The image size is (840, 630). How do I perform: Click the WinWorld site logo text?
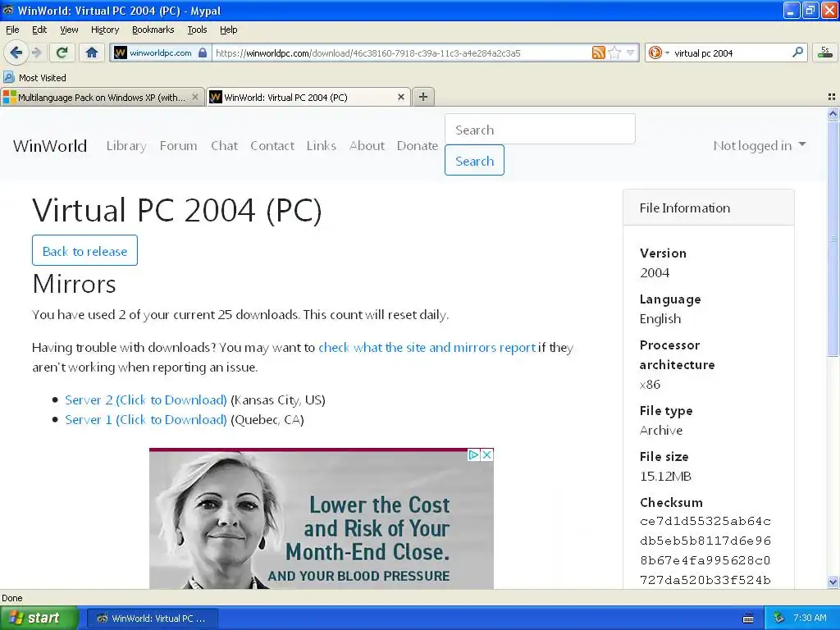click(50, 146)
